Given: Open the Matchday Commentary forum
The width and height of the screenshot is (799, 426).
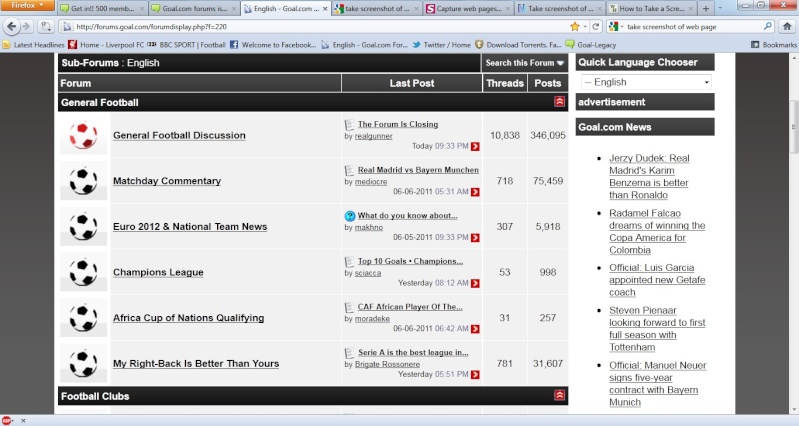Looking at the screenshot, I should 167,181.
